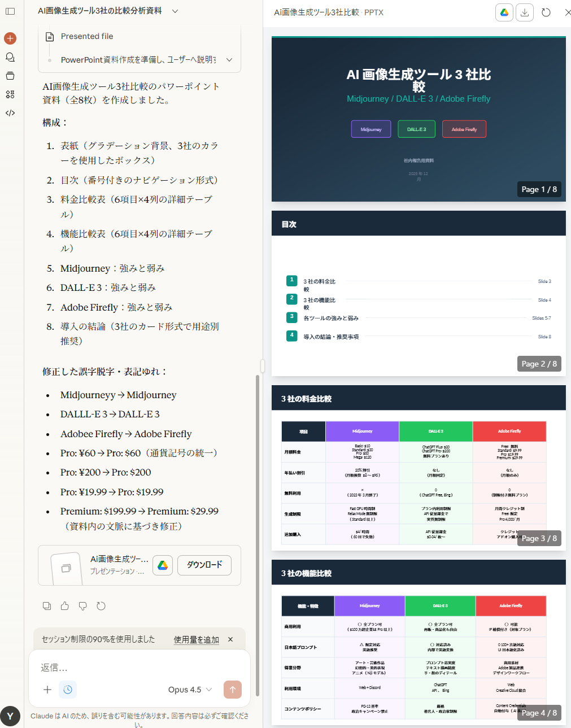The image size is (571, 728).
Task: Focus the 返信 reply input field
Action: pyautogui.click(x=140, y=668)
